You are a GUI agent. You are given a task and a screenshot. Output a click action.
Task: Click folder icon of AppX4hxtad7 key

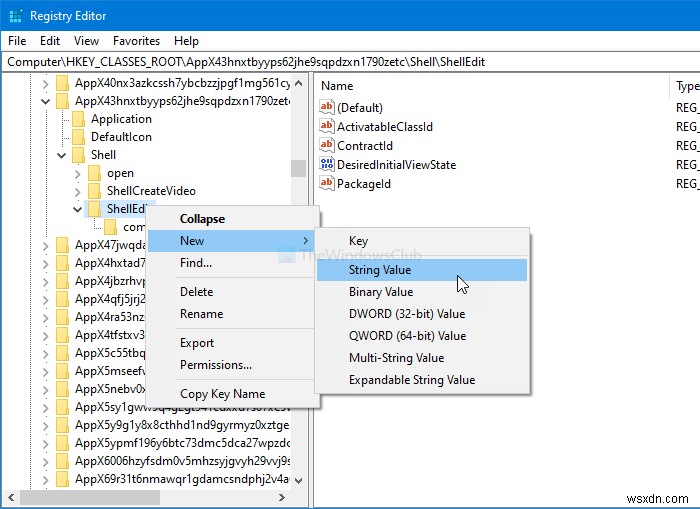(62, 263)
